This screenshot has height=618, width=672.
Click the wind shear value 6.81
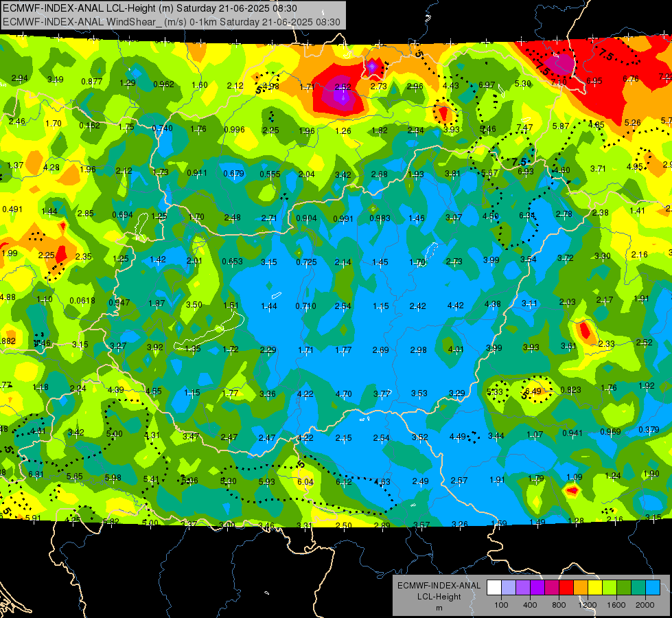[36, 474]
